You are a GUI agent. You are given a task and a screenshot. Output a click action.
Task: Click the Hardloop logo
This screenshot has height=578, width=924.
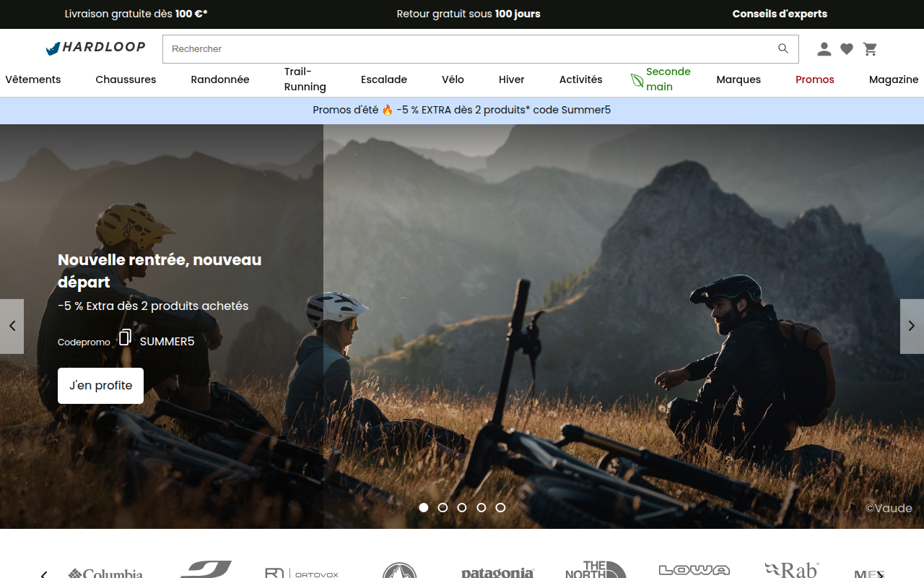95,48
